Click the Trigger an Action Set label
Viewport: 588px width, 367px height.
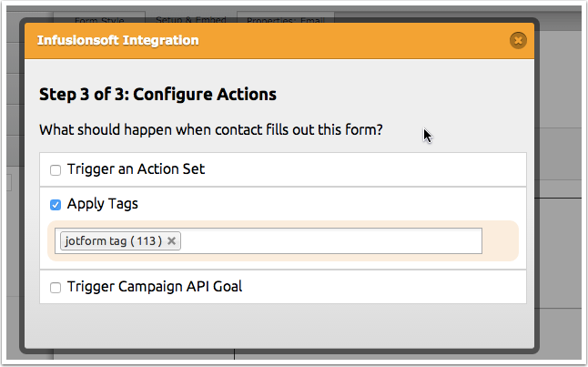pyautogui.click(x=136, y=169)
